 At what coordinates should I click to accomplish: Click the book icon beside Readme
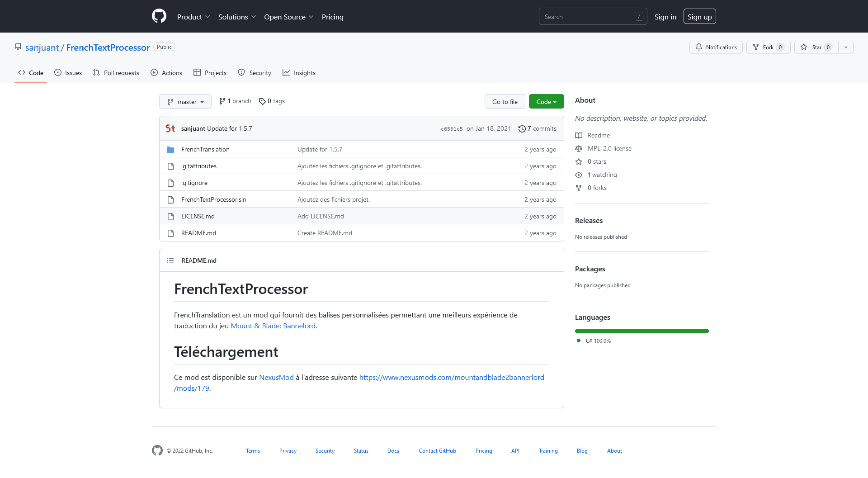(x=579, y=135)
